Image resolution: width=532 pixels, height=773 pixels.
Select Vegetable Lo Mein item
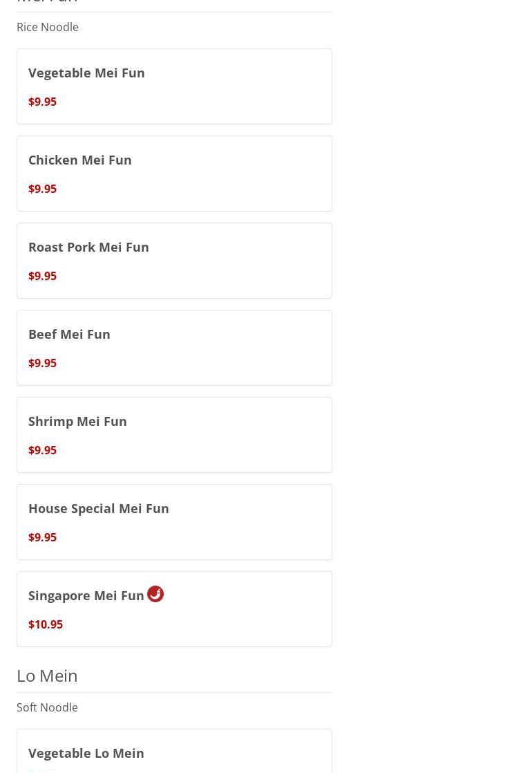[x=174, y=752]
